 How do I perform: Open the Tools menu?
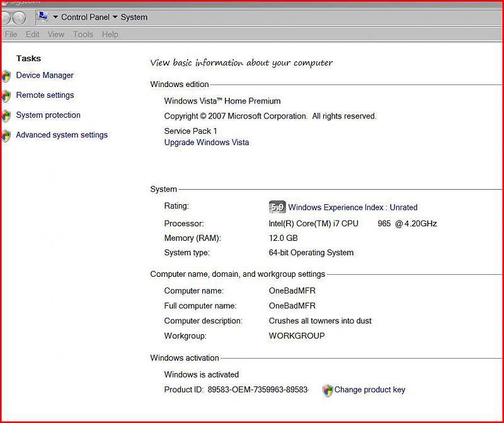click(x=83, y=34)
